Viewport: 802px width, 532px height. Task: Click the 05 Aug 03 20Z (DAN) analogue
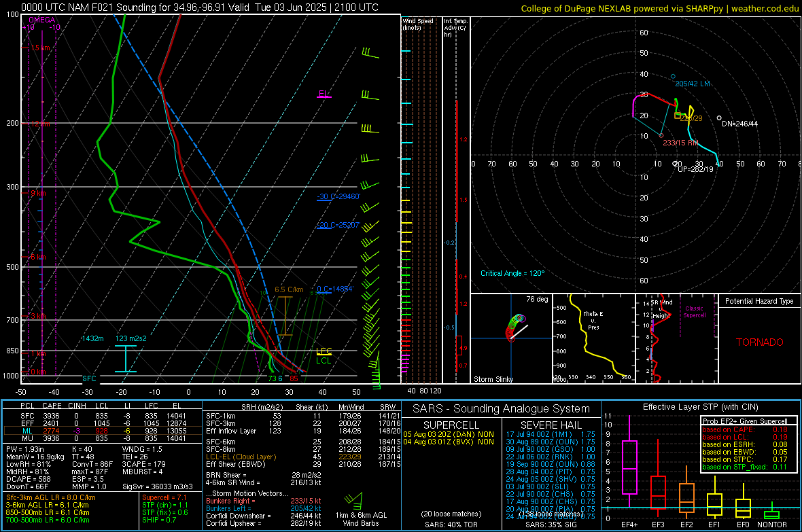coord(449,434)
